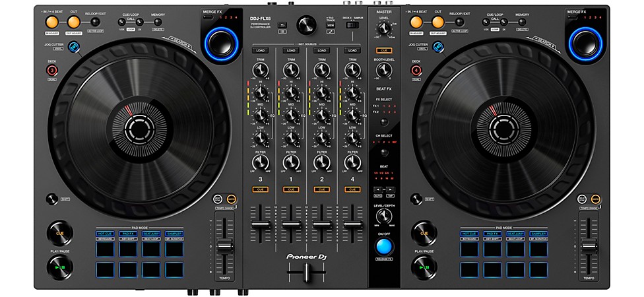Touch the right jog wheel platter center
The image size is (644, 297).
tap(503, 129)
